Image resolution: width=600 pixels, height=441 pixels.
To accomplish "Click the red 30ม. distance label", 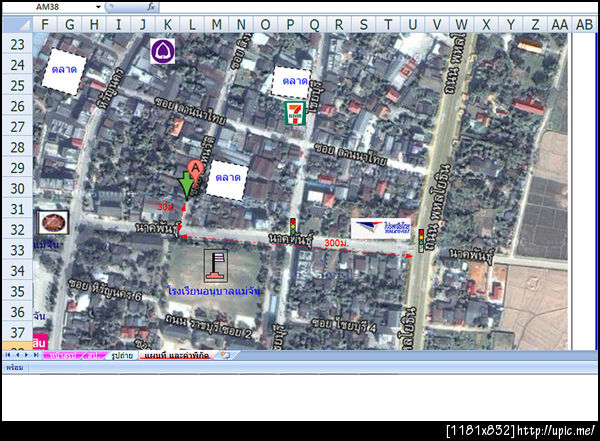I will coord(167,207).
